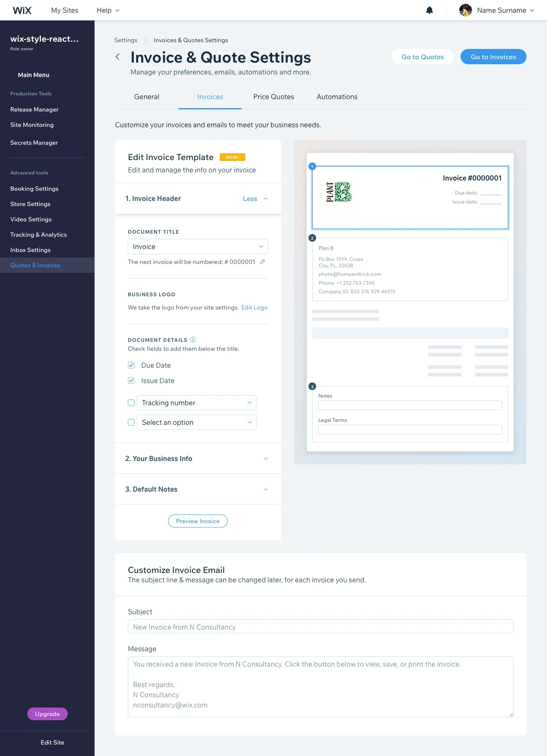The width and height of the screenshot is (547, 756).
Task: Open Store Settings in the sidebar
Action: click(x=30, y=204)
